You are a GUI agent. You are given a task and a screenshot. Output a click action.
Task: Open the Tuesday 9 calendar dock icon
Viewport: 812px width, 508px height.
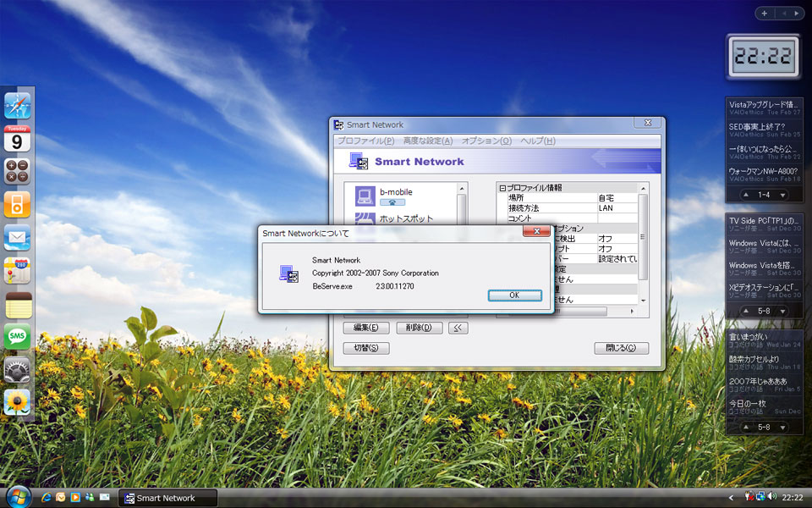pyautogui.click(x=17, y=138)
